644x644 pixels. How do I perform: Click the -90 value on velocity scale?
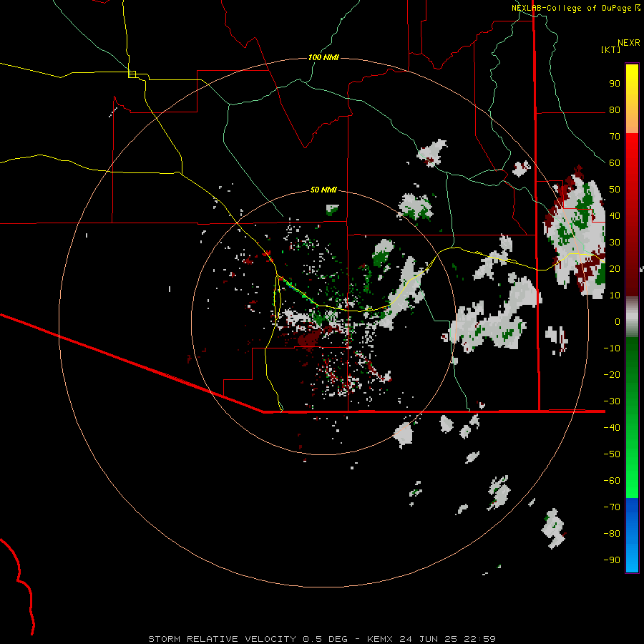click(x=612, y=560)
